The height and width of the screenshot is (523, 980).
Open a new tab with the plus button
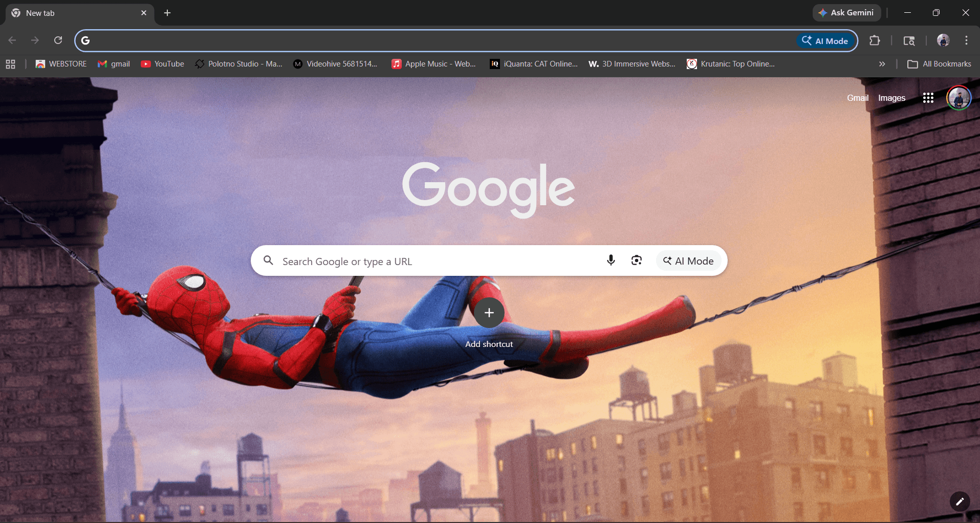[167, 13]
